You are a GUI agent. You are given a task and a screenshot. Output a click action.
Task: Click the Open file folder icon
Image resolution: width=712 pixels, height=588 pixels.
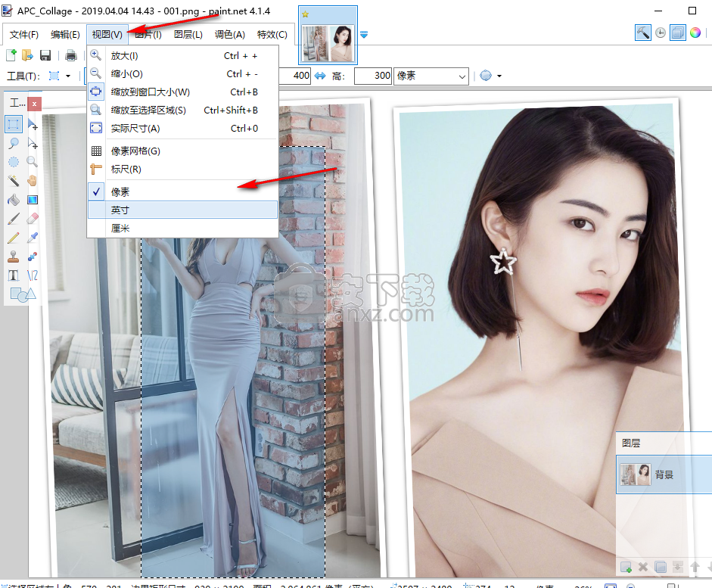pyautogui.click(x=28, y=55)
